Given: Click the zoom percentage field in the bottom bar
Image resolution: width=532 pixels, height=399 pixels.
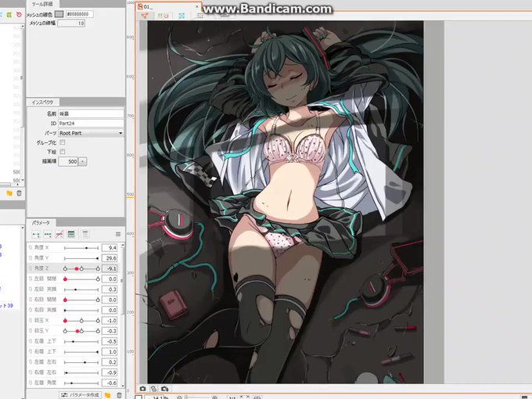Looking at the screenshot, I should click(x=156, y=397).
